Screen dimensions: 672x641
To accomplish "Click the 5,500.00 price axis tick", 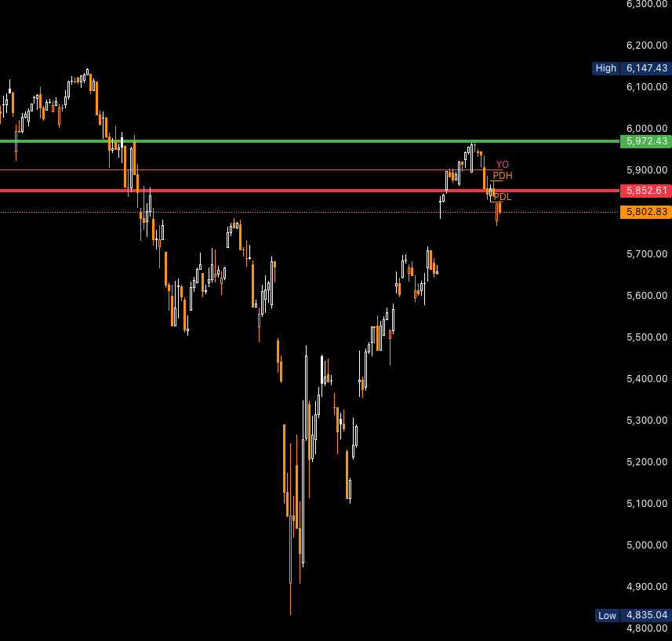I will 647,337.
